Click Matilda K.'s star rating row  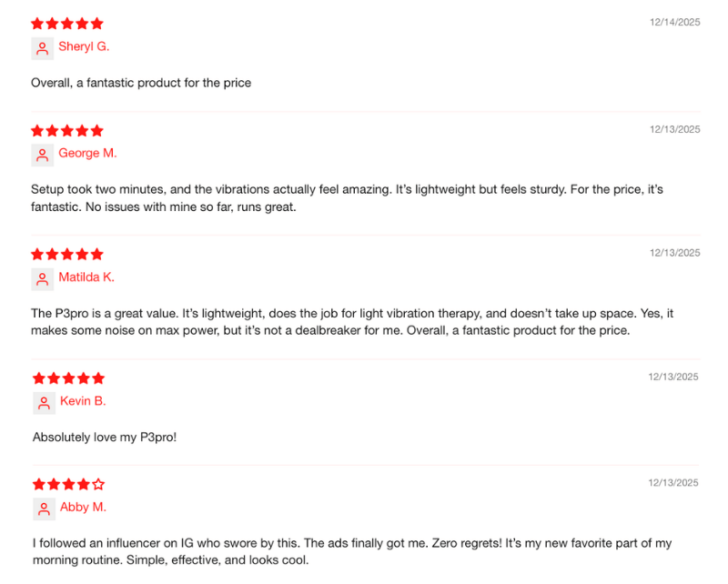pyautogui.click(x=67, y=255)
